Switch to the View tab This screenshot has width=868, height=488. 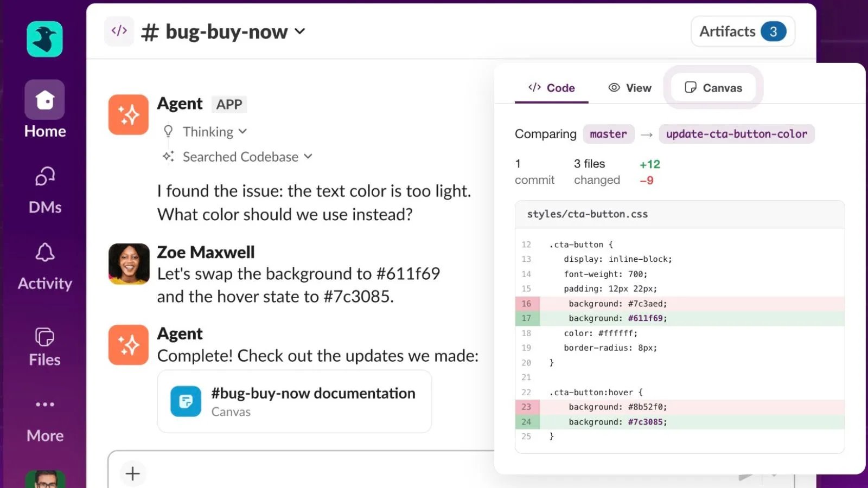[630, 88]
